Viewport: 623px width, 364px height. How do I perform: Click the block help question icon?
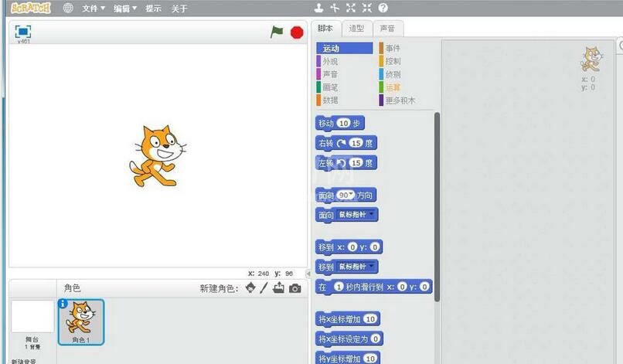pyautogui.click(x=383, y=8)
